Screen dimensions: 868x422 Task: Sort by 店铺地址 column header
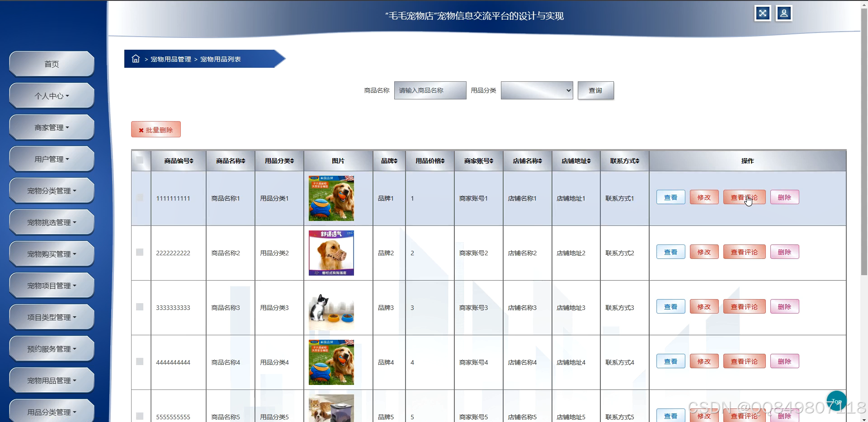(x=576, y=161)
